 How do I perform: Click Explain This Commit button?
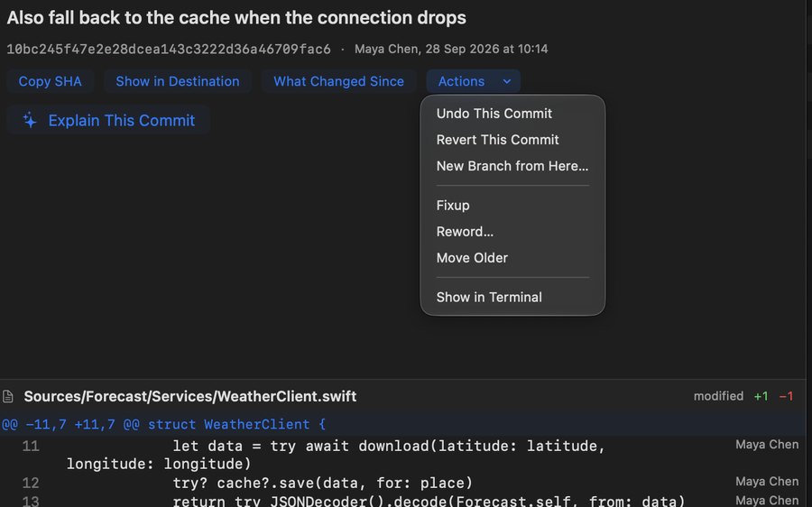point(108,120)
